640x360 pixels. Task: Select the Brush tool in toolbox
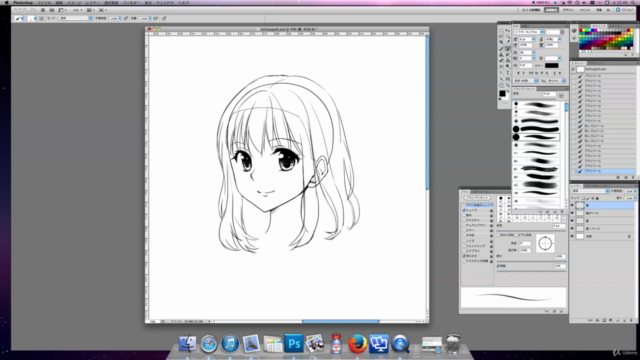coord(508,48)
